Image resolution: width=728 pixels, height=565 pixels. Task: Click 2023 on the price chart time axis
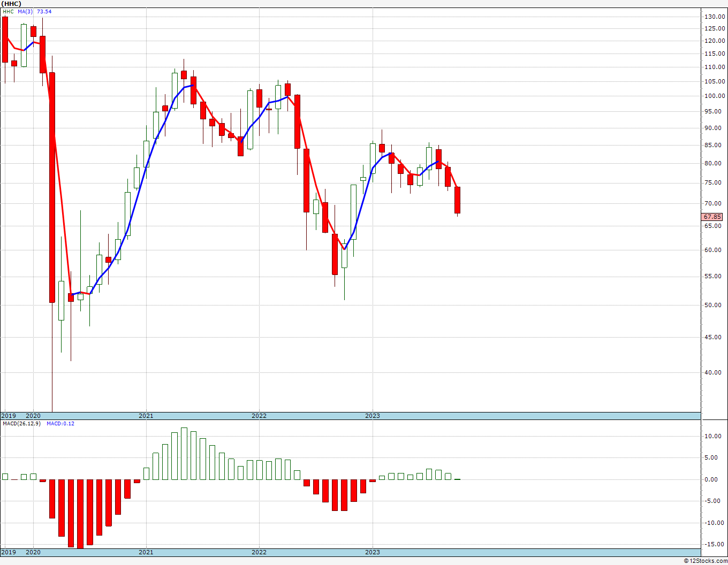pyautogui.click(x=373, y=416)
